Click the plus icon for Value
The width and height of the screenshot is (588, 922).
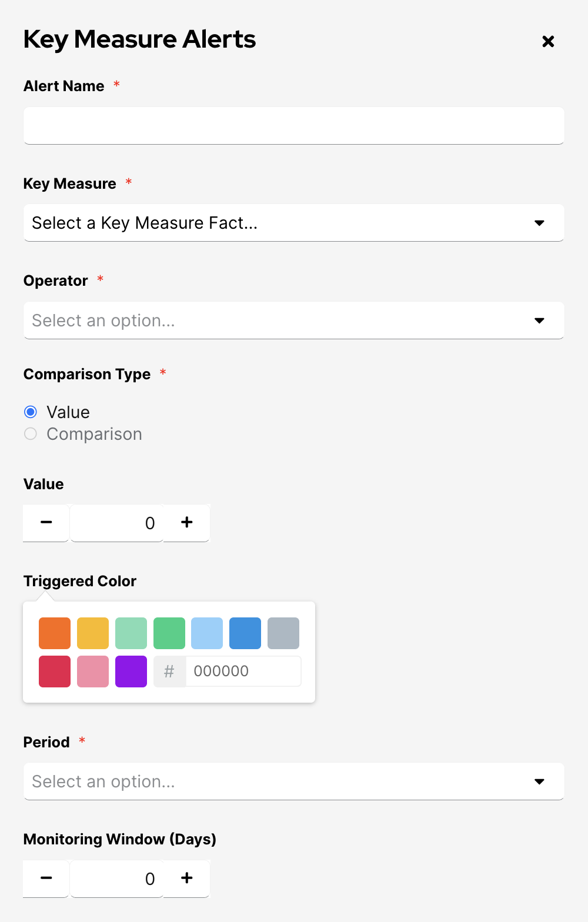pyautogui.click(x=186, y=522)
